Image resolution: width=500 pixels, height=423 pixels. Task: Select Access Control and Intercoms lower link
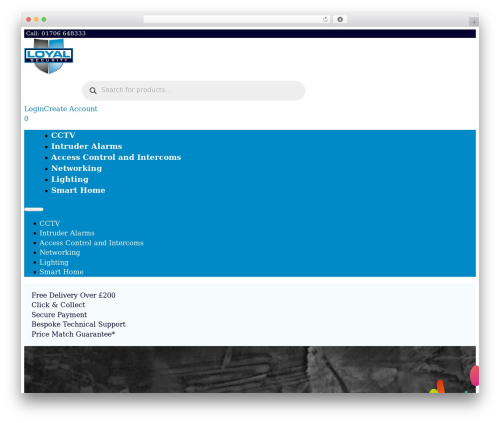(x=91, y=243)
